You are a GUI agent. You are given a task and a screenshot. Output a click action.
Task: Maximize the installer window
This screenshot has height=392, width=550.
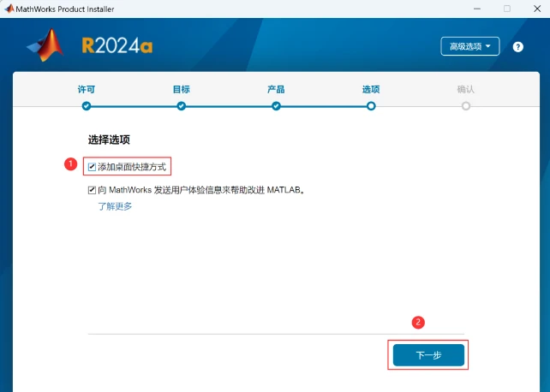tap(507, 9)
